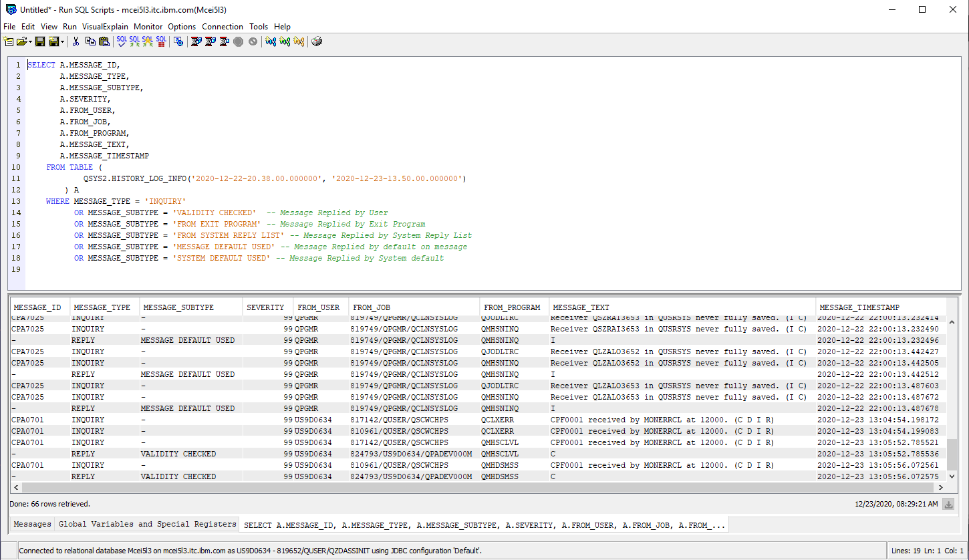This screenshot has height=560, width=969.
Task: Click the MESSAGE_SUBTYPE column header
Action: pyautogui.click(x=190, y=307)
